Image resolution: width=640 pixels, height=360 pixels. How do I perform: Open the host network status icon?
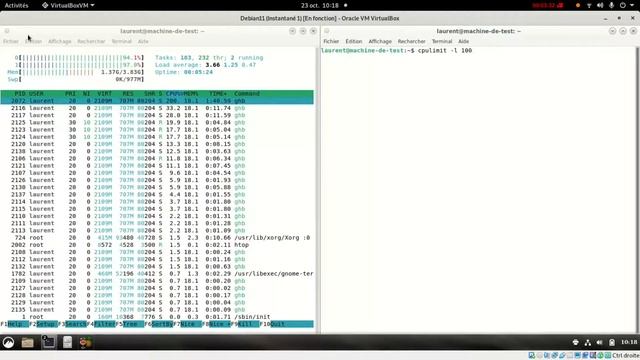[x=589, y=5]
